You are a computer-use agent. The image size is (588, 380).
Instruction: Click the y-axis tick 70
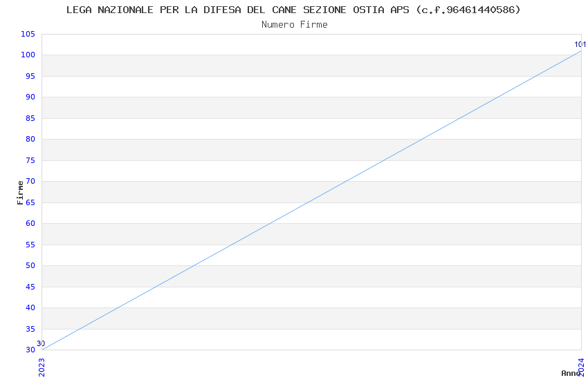click(x=30, y=181)
